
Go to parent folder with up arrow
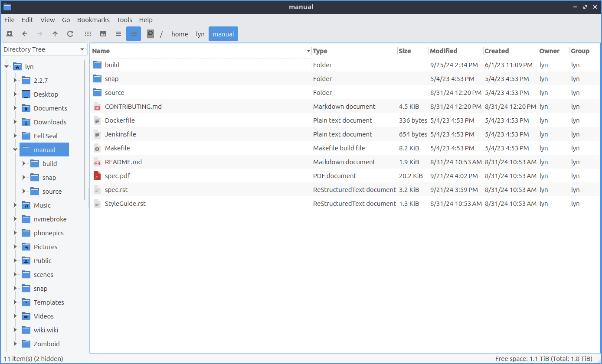point(55,34)
